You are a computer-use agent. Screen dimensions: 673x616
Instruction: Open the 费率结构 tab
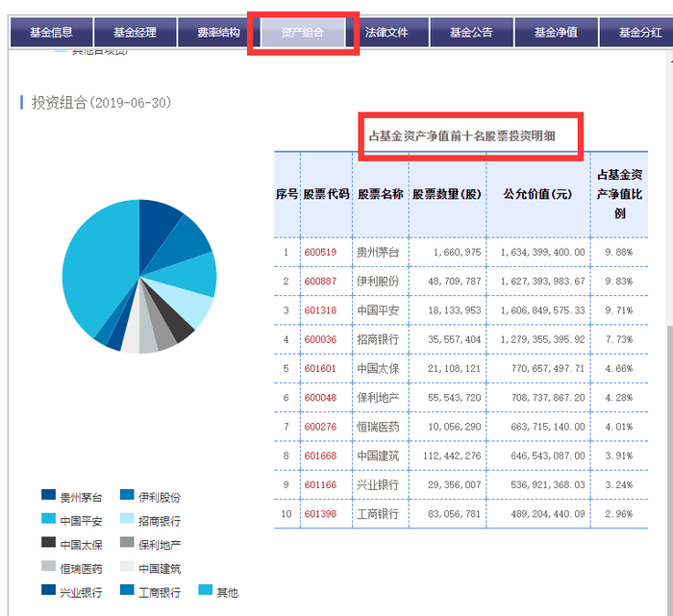pos(219,32)
